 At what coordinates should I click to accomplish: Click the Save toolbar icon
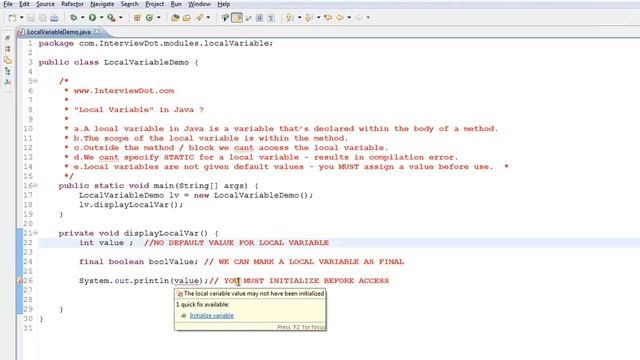tap(31, 18)
